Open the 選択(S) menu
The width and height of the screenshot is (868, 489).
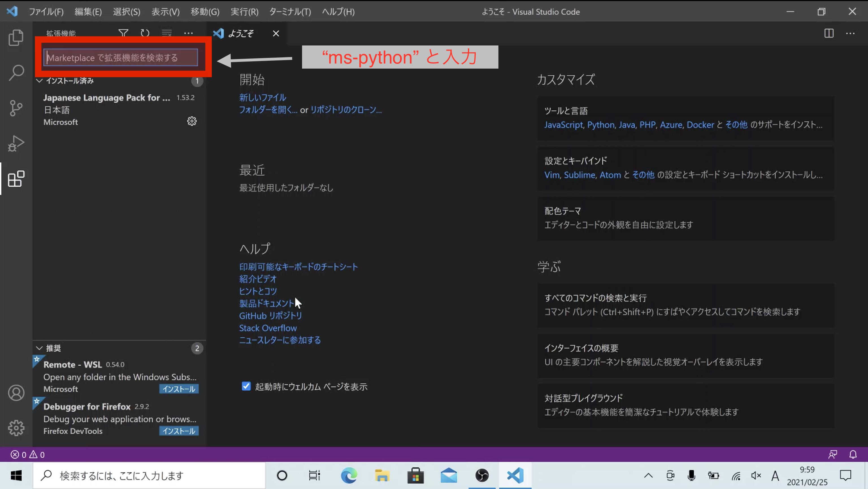[x=126, y=12]
